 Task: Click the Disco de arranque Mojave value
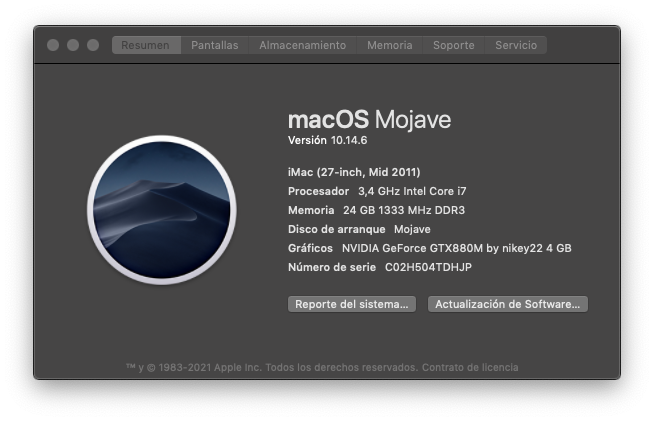pos(412,229)
